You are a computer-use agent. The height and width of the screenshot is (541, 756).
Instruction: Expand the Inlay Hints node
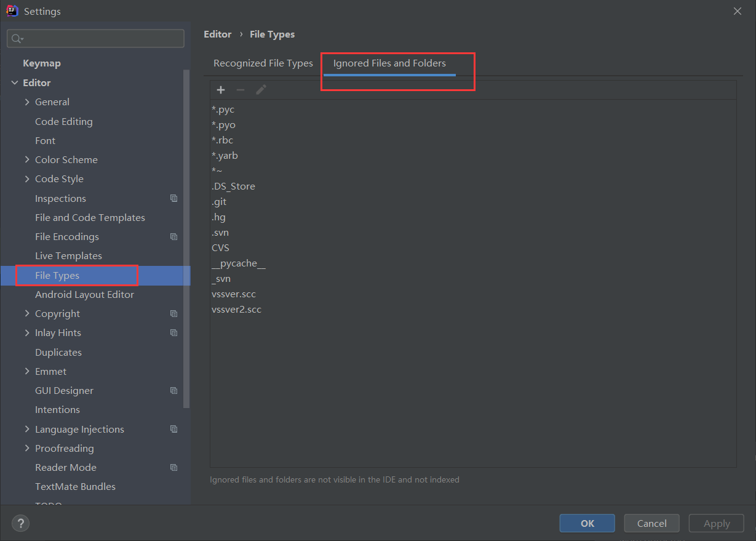click(x=27, y=333)
